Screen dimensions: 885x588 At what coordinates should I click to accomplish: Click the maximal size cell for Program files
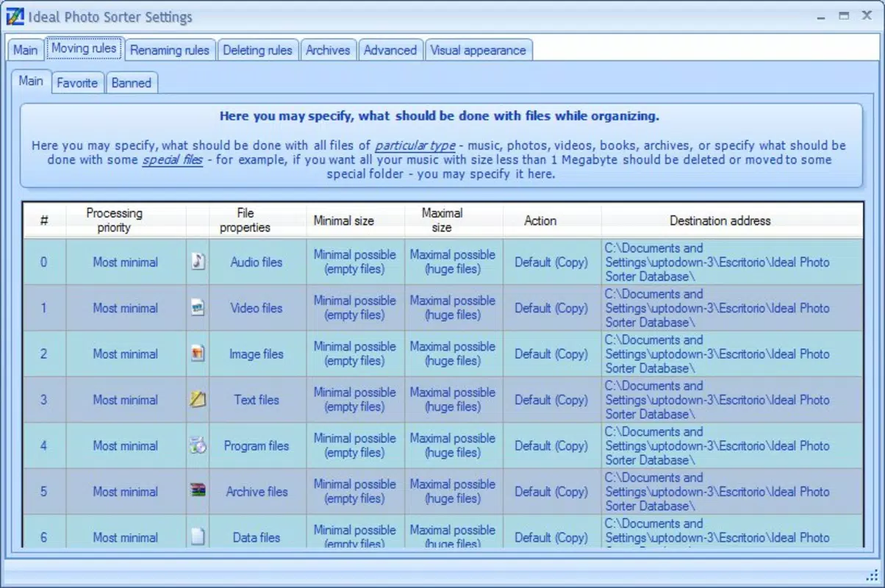click(x=454, y=445)
